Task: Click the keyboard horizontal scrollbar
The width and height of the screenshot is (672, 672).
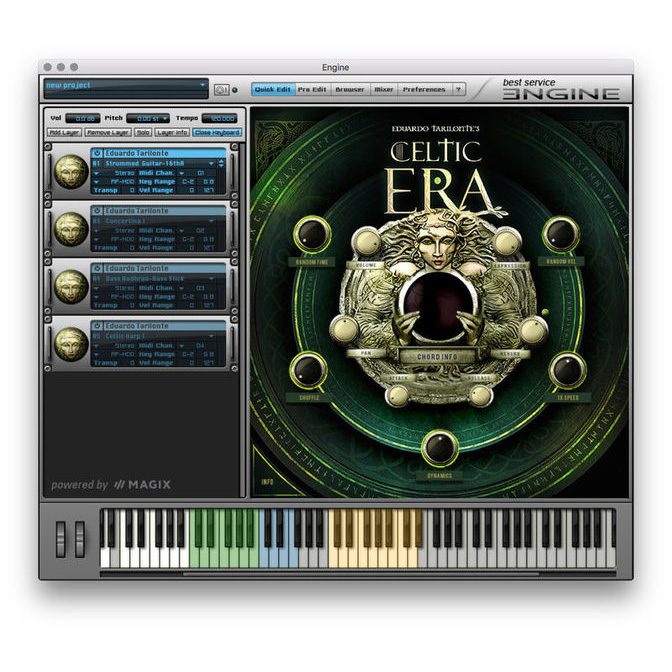Action: coord(360,574)
